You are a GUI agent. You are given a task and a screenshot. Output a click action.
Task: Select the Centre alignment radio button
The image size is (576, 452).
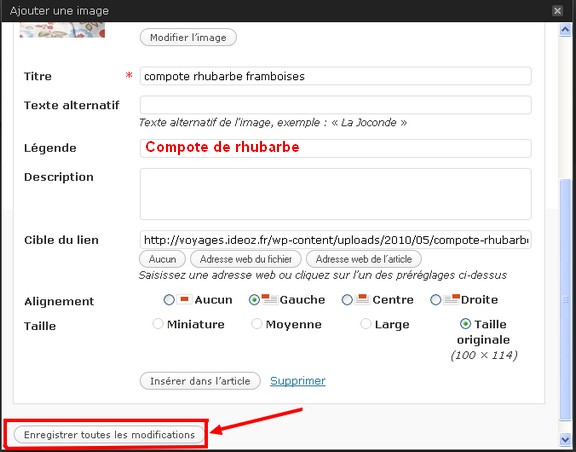pyautogui.click(x=347, y=300)
